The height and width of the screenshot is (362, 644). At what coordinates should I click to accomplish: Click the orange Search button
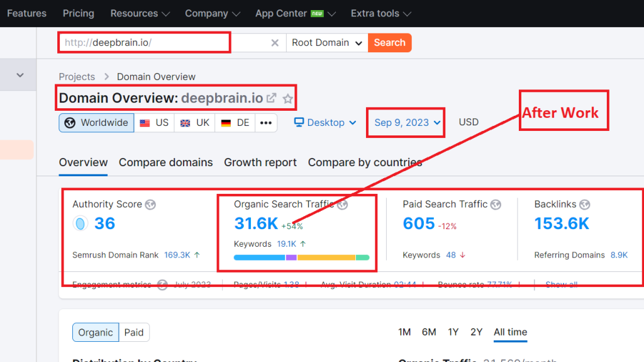tap(390, 43)
